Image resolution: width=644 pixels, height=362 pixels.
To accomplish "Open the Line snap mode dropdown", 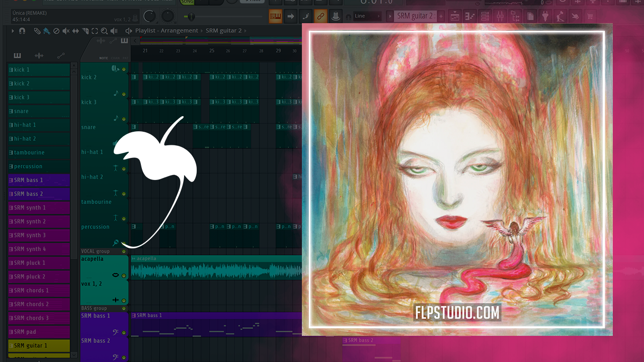I will click(x=368, y=16).
